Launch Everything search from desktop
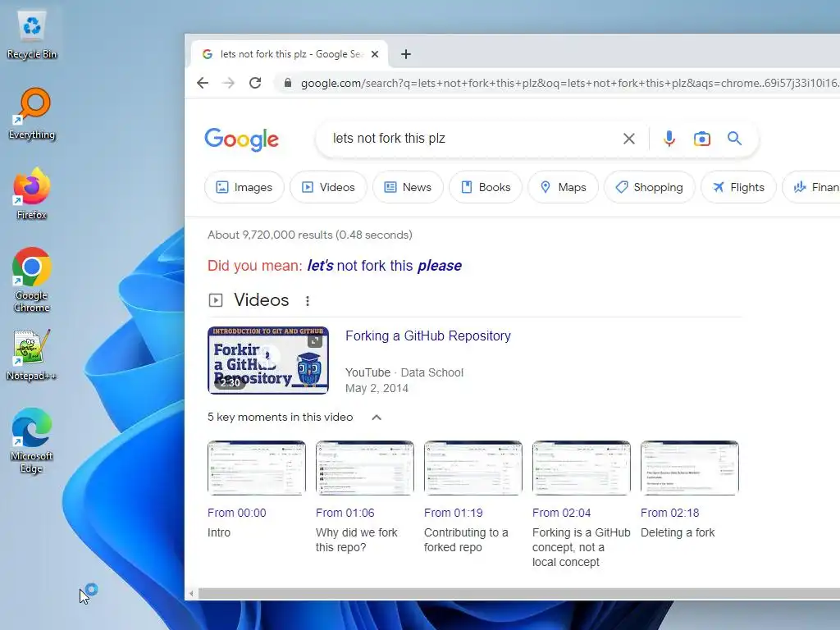Viewport: 840px width, 630px height. [x=32, y=113]
